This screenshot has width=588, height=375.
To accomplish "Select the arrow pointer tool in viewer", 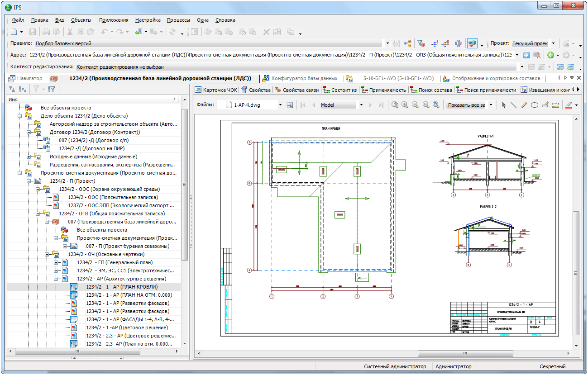I will pos(504,105).
